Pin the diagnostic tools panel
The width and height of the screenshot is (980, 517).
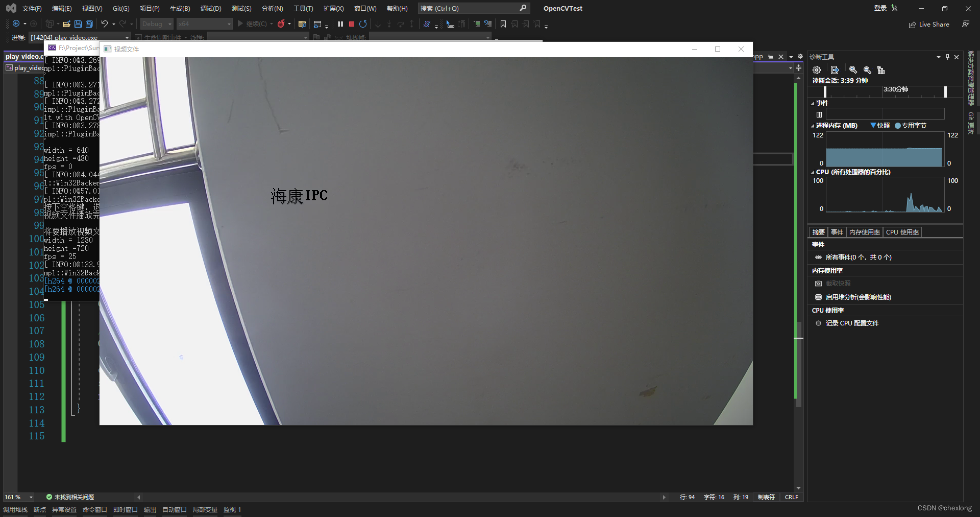948,57
